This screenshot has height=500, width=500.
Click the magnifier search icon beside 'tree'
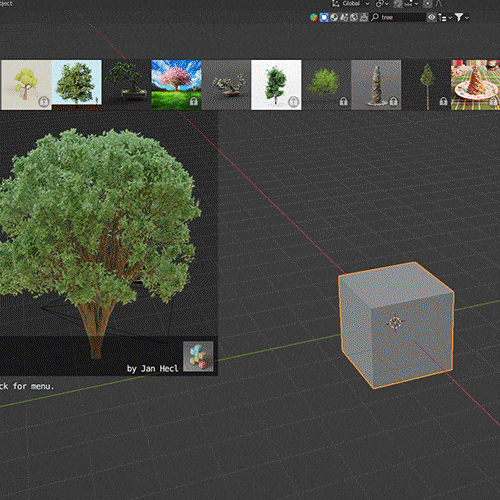(375, 17)
